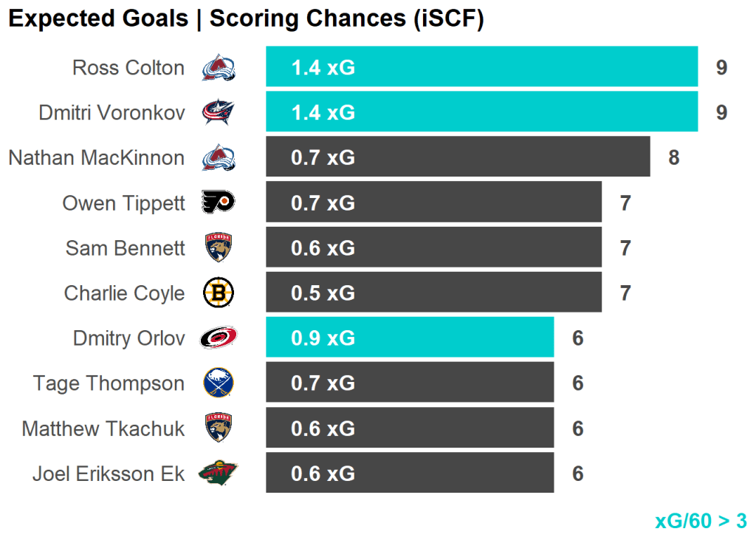Click the Avalanche logo beside Ross Colton
This screenshot has height=540, width=756.
(x=219, y=68)
